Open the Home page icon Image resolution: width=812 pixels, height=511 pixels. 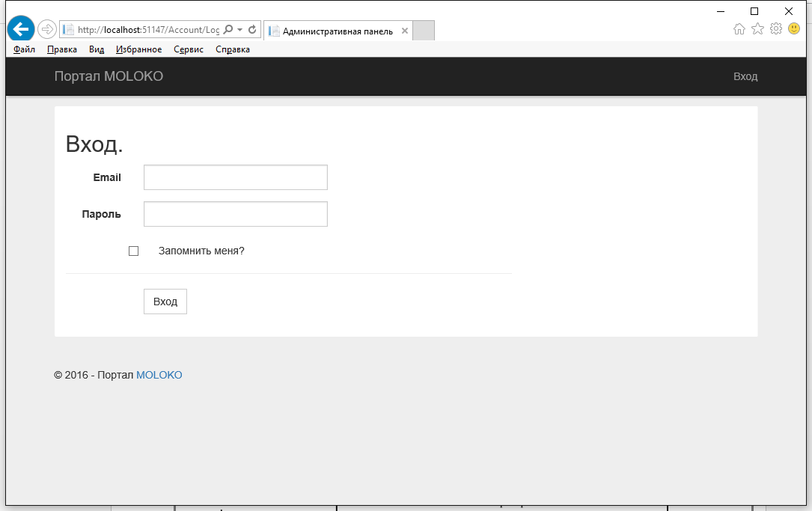coord(739,29)
